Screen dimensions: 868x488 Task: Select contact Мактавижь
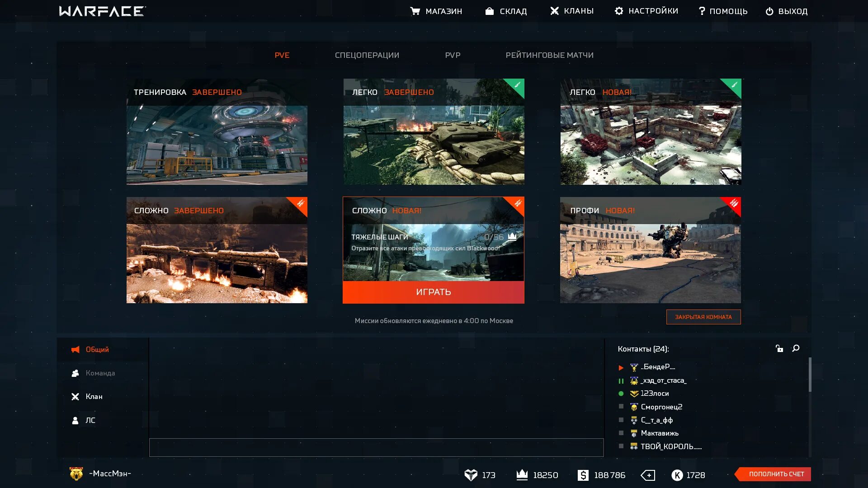[660, 433]
